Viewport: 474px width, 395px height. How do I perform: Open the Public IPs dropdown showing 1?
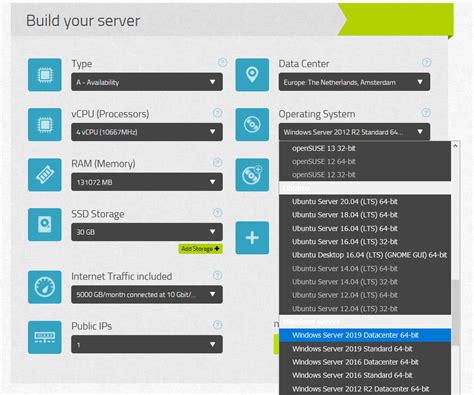[147, 344]
